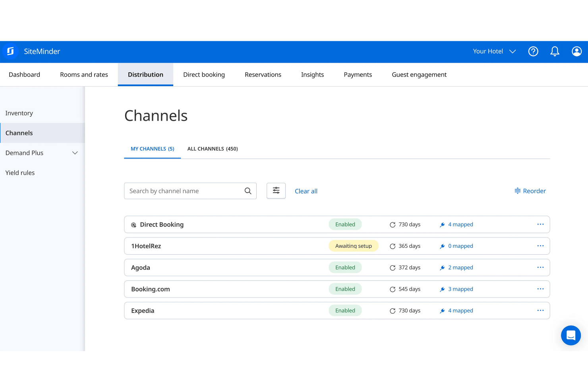The image size is (588, 392).
Task: Open Inventory in the sidebar
Action: coord(42,113)
